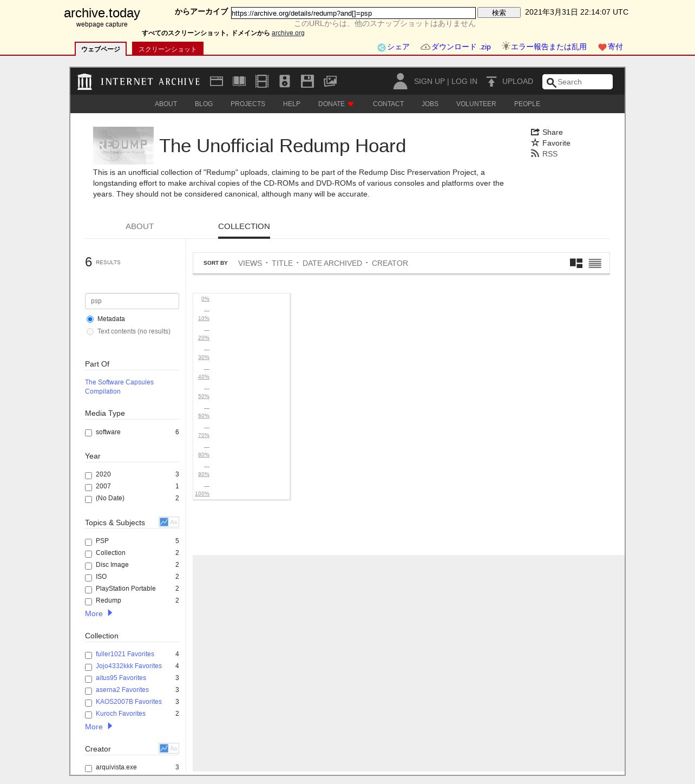This screenshot has width=695, height=784.
Task: Open the PROJECTS menu item
Action: click(x=248, y=104)
